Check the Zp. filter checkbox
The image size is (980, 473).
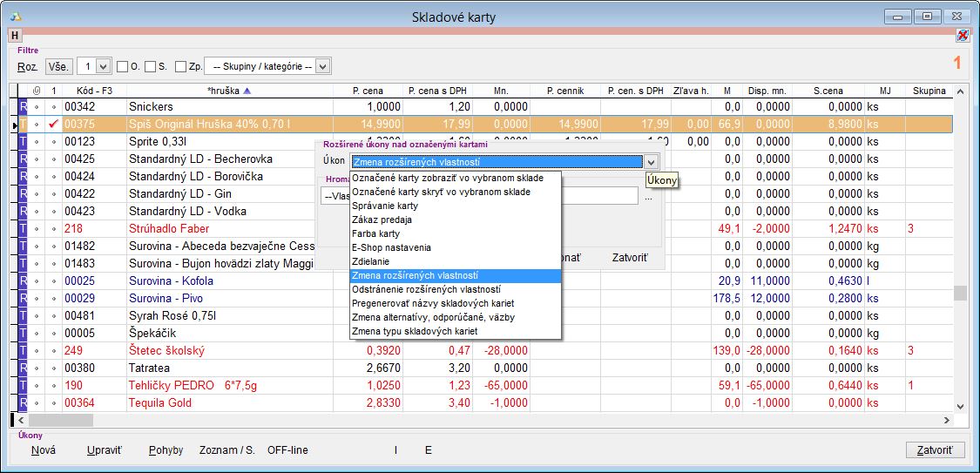click(180, 66)
